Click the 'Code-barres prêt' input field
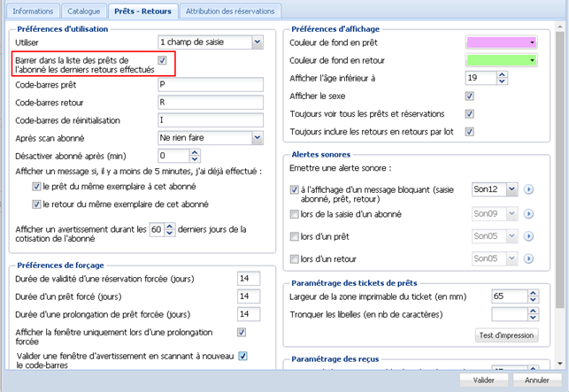The image size is (569, 392). [209, 85]
